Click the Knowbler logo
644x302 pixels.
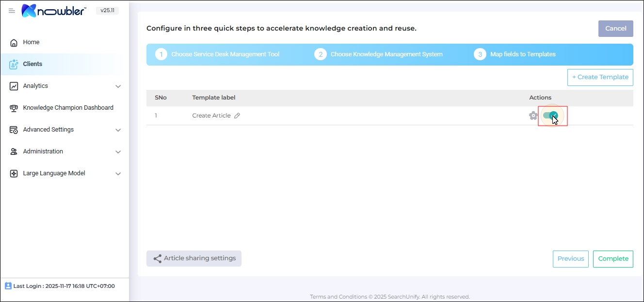coord(54,11)
